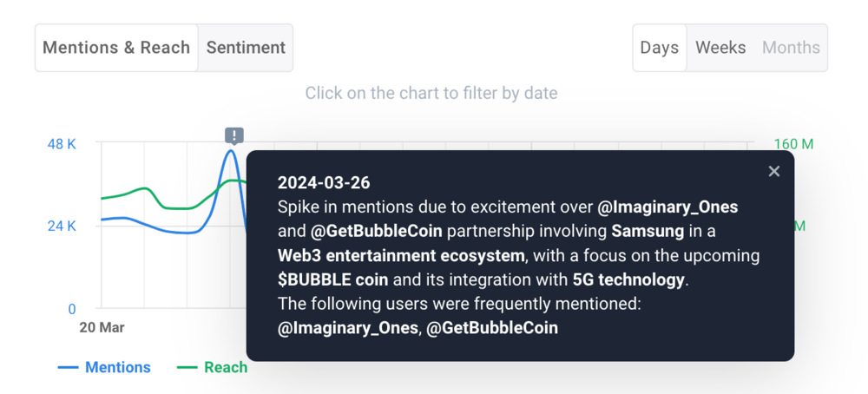Choose the Months time granularity

tap(791, 48)
